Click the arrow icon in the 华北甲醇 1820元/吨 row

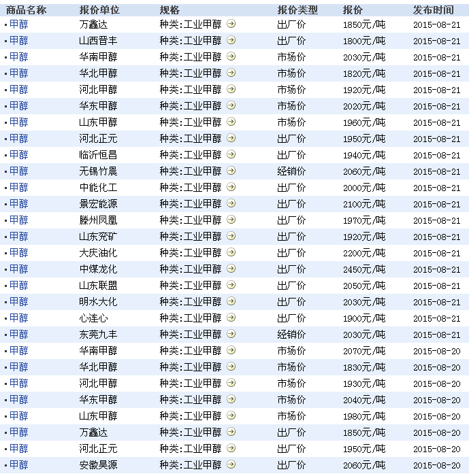click(231, 73)
